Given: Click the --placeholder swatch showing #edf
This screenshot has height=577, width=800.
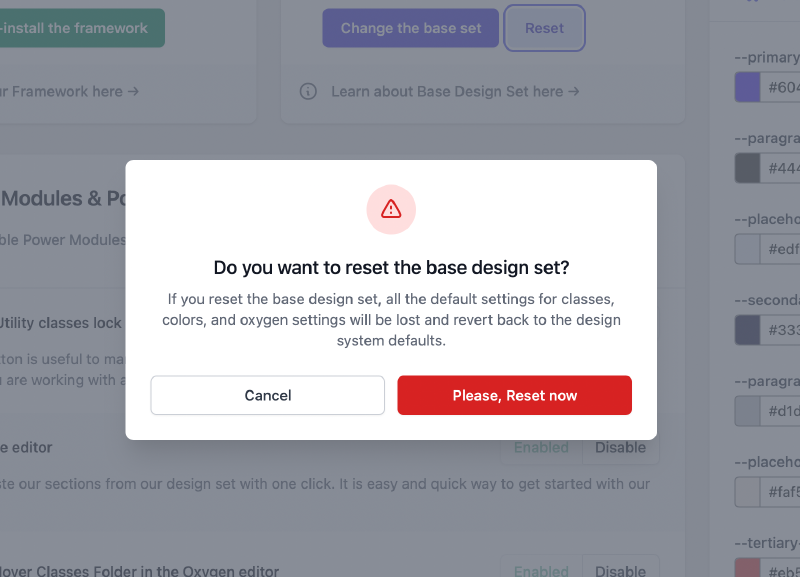Looking at the screenshot, I should point(747,248).
